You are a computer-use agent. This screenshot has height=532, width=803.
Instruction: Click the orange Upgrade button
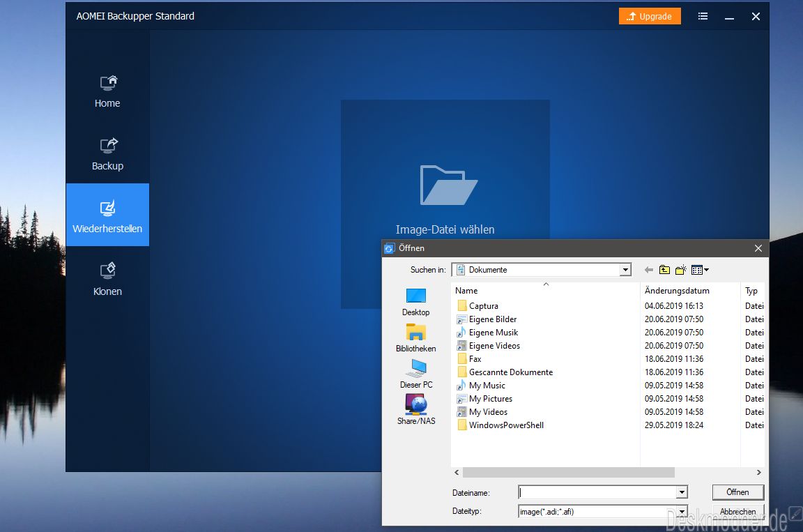[650, 16]
